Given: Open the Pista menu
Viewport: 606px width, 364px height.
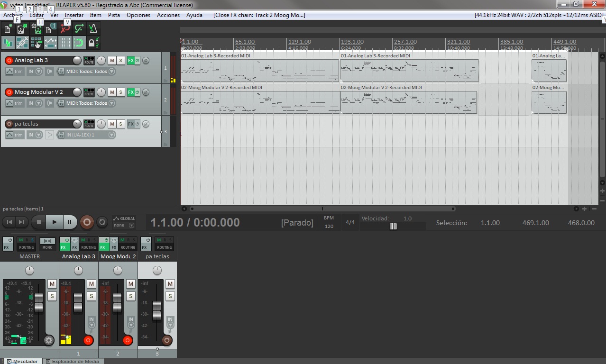Looking at the screenshot, I should (x=114, y=15).
